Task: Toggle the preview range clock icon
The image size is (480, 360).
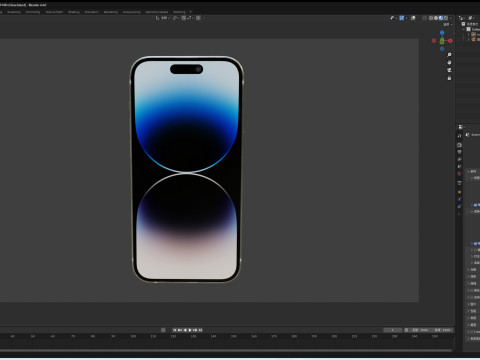Action: click(406, 330)
